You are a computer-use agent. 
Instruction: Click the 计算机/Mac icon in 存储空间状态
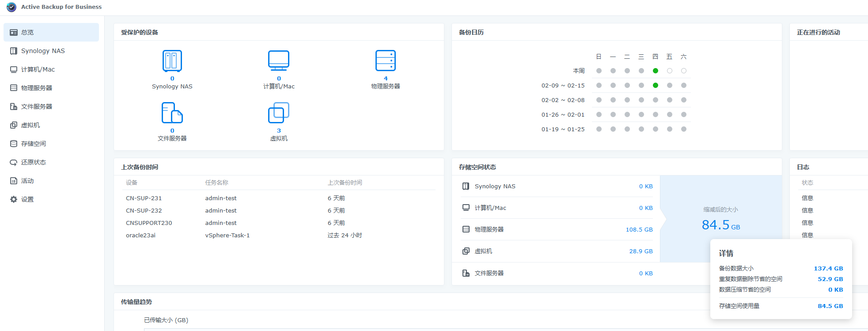tap(466, 208)
